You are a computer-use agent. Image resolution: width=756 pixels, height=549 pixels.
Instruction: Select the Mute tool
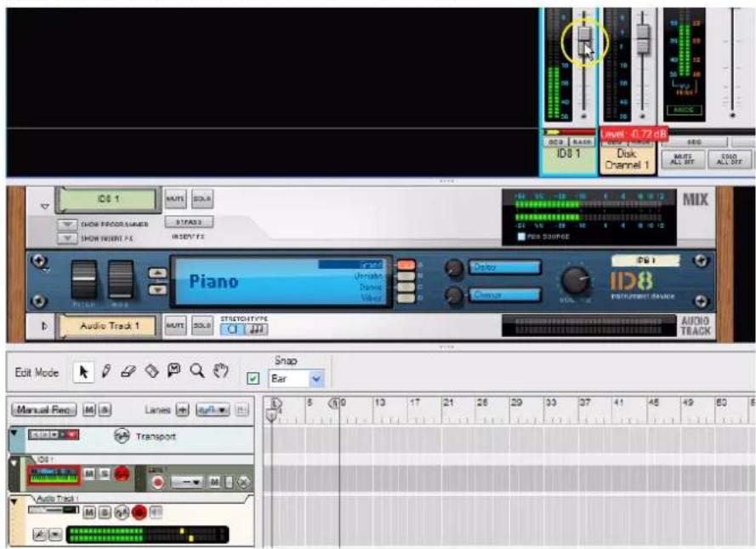tap(174, 370)
